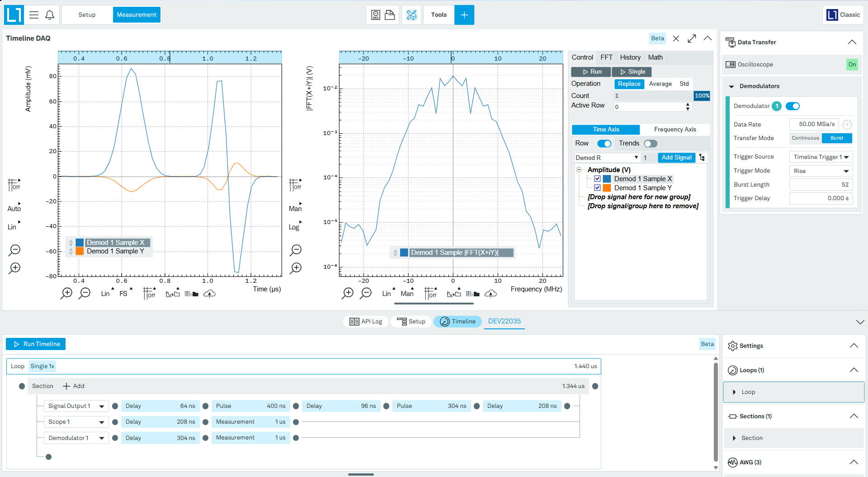Screen dimensions: 868x477
Task: Uncheck the Demod 1 Sample Y checkbox
Action: (x=597, y=188)
